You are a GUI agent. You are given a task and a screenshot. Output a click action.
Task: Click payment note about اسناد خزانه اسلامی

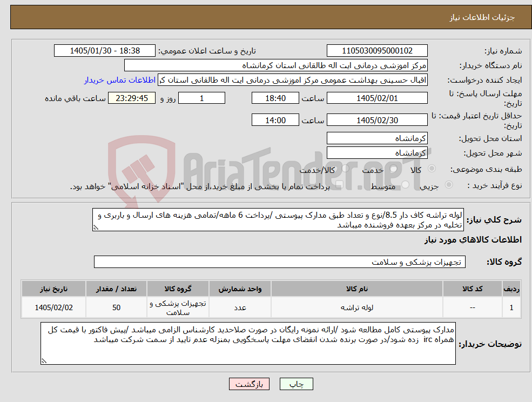(x=200, y=186)
